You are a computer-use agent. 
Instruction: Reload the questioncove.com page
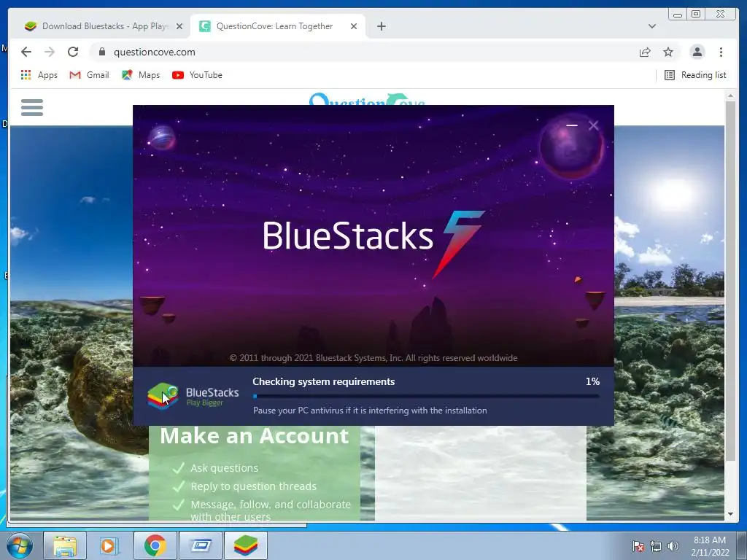(x=73, y=52)
